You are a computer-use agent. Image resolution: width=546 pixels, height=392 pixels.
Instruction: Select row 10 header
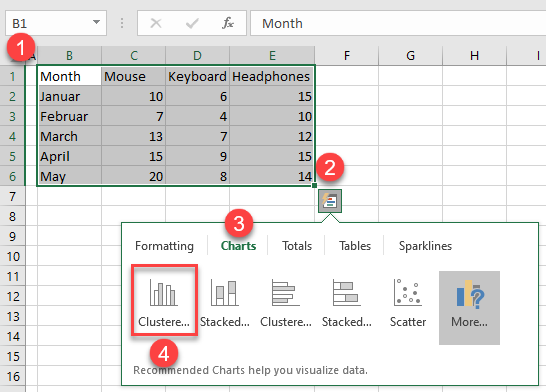pos(13,257)
